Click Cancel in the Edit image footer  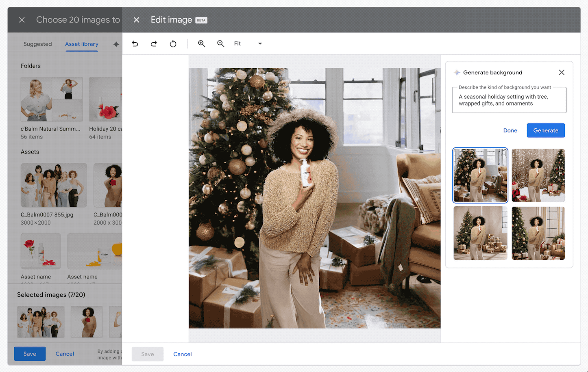[x=183, y=354]
